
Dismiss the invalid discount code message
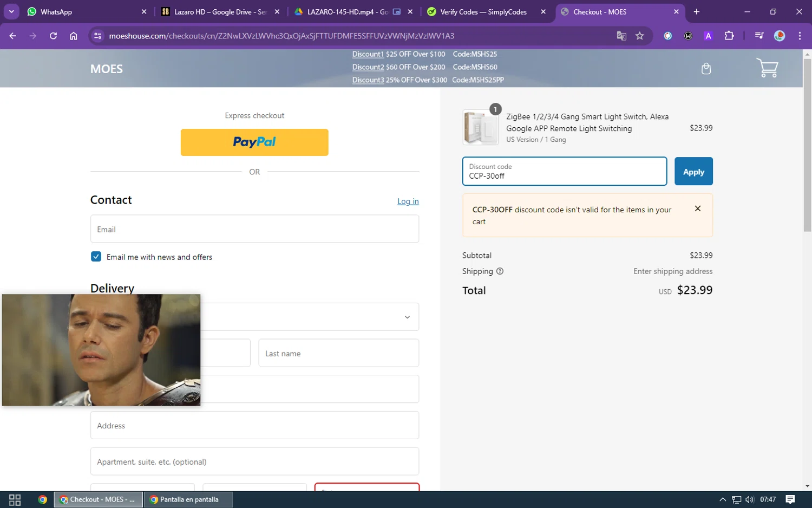tap(698, 209)
